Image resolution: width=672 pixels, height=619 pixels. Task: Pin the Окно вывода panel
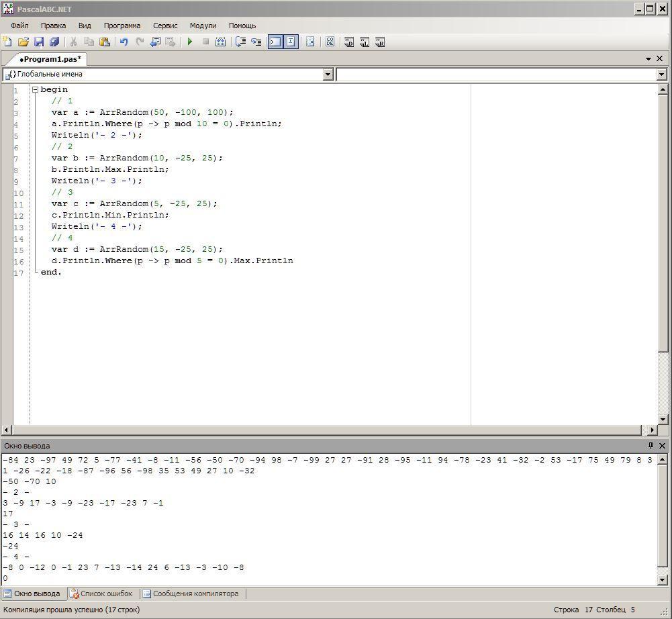pyautogui.click(x=650, y=446)
